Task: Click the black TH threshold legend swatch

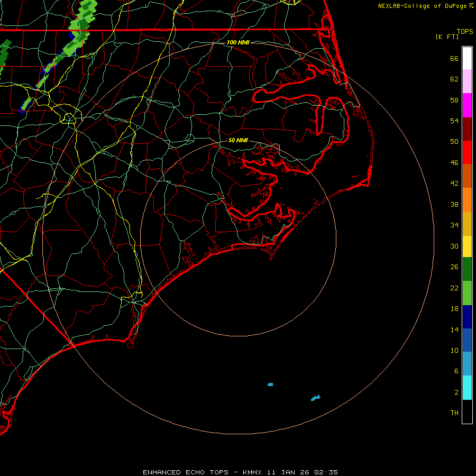Action: click(467, 411)
